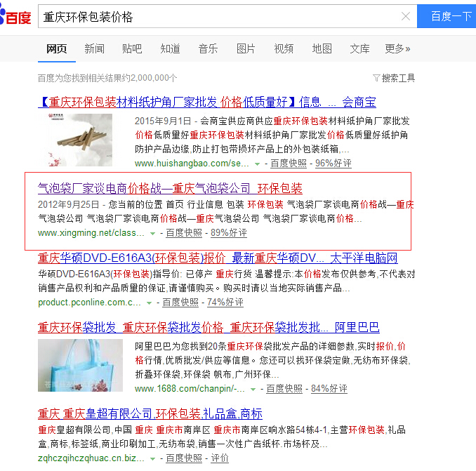Open blue eco bag thumbnail image
Image resolution: width=476 pixels, height=471 pixels.
point(81,366)
